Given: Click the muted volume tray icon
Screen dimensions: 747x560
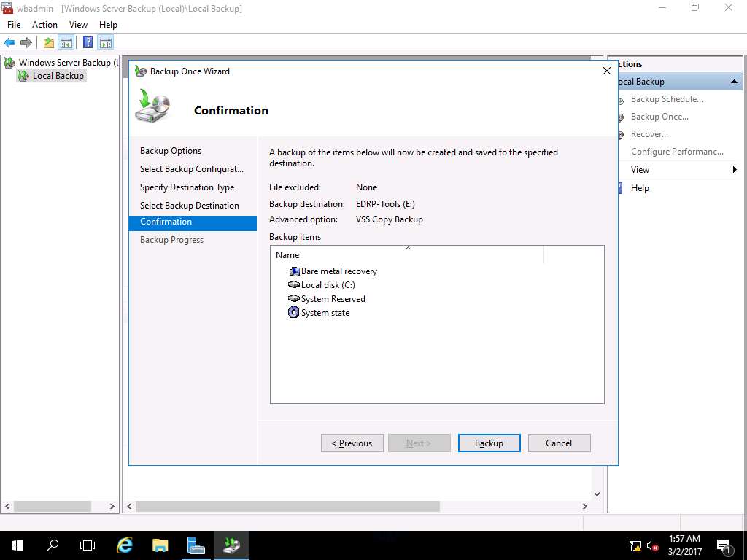Looking at the screenshot, I should 653,546.
